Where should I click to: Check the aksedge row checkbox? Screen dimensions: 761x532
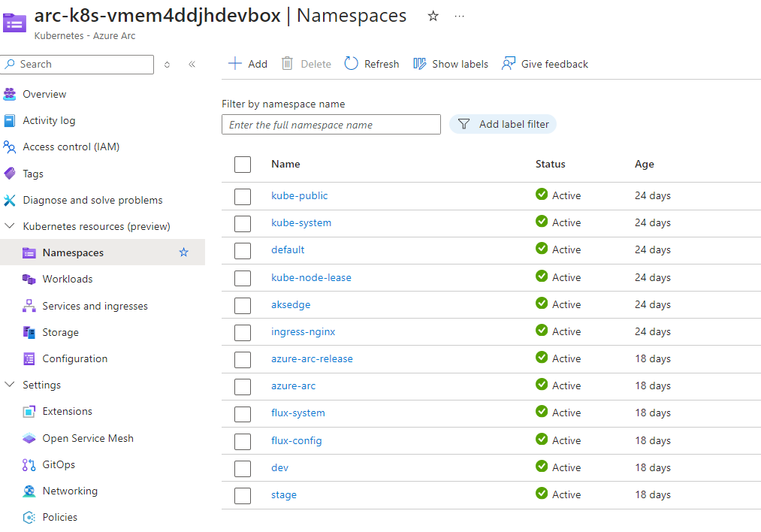[243, 306]
